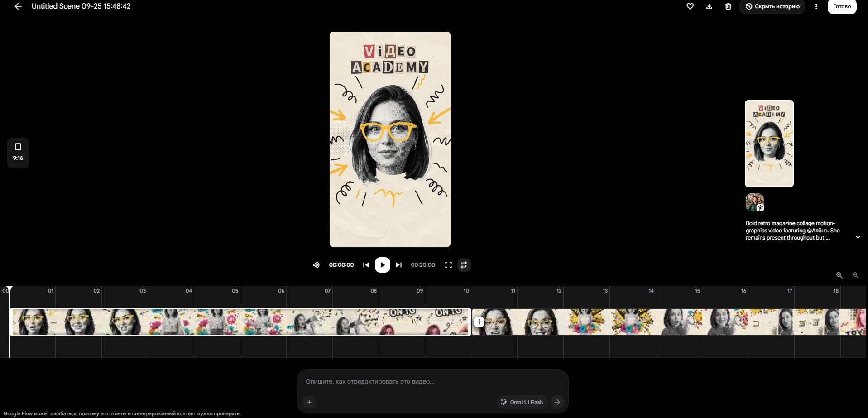Click timeline ruler at the 10 mark
Image resolution: width=868 pixels, height=418 pixels.
click(466, 291)
